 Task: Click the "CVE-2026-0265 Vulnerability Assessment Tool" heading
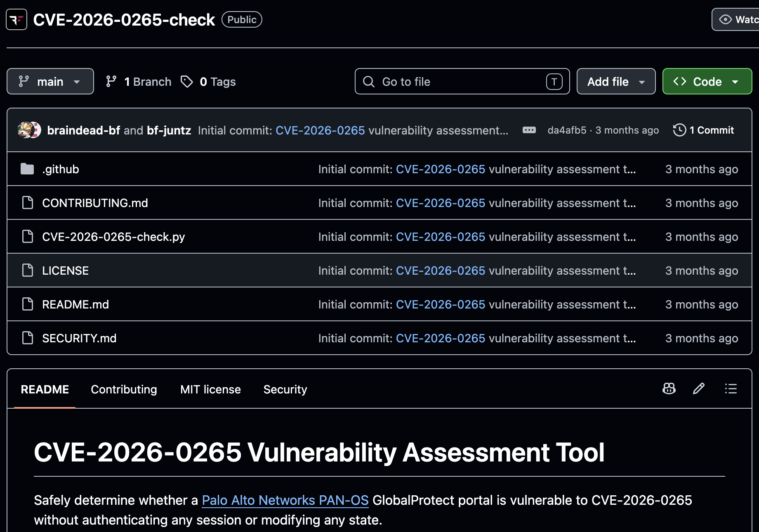(319, 452)
